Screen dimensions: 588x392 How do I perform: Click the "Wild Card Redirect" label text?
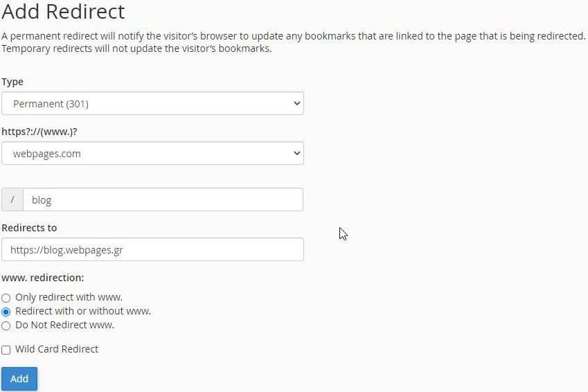pos(57,349)
